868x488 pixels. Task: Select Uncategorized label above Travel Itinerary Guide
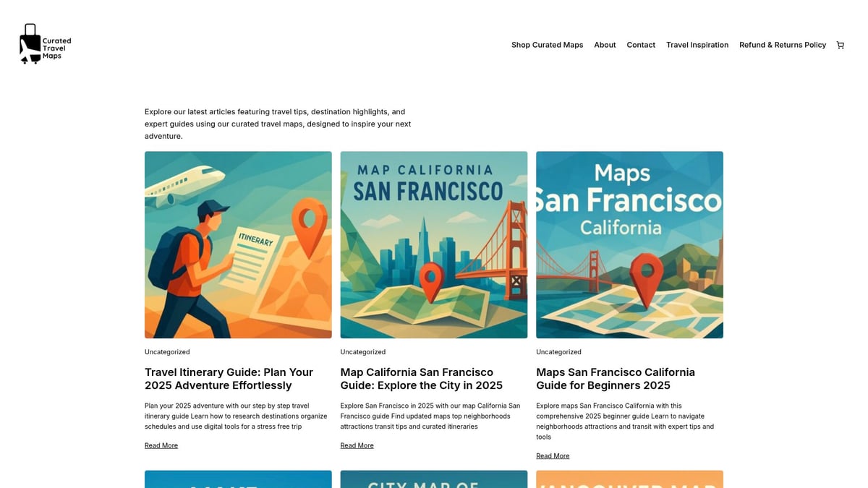tap(167, 352)
